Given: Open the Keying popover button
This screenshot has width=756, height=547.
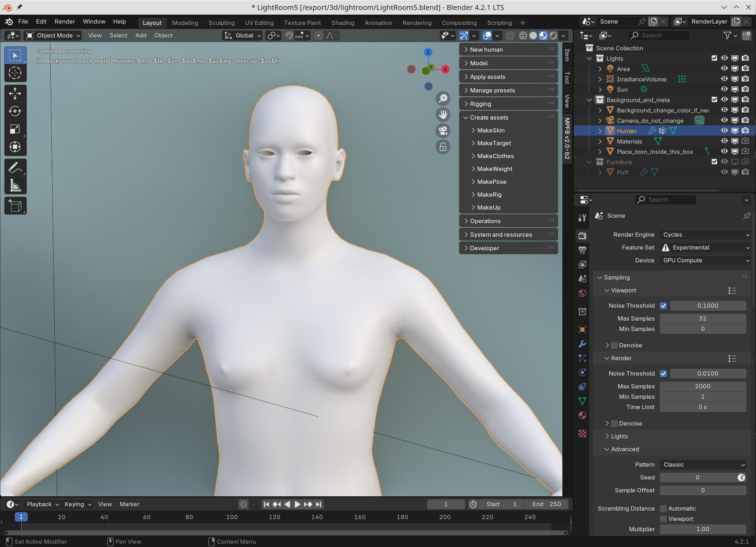Looking at the screenshot, I should (x=78, y=504).
